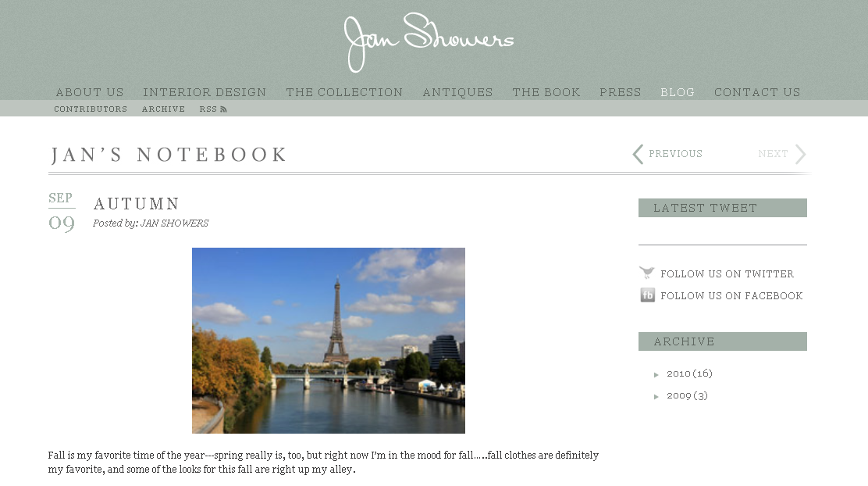This screenshot has height=486, width=868.
Task: Select the Antiques navigation item
Action: [457, 92]
